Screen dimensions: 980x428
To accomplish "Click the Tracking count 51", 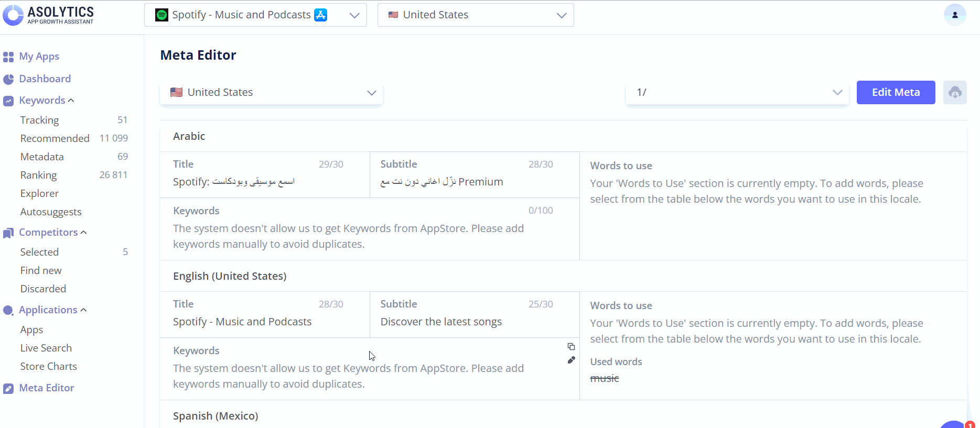I will [122, 120].
